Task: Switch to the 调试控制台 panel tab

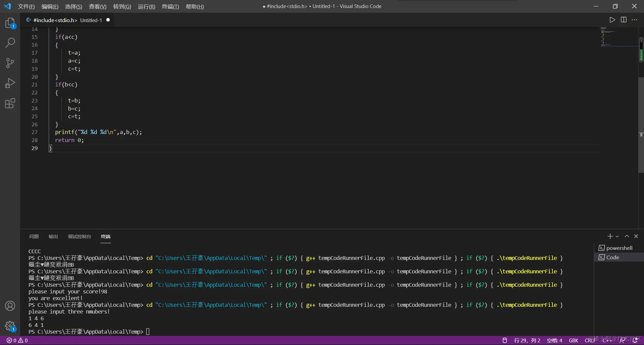Action: tap(79, 236)
